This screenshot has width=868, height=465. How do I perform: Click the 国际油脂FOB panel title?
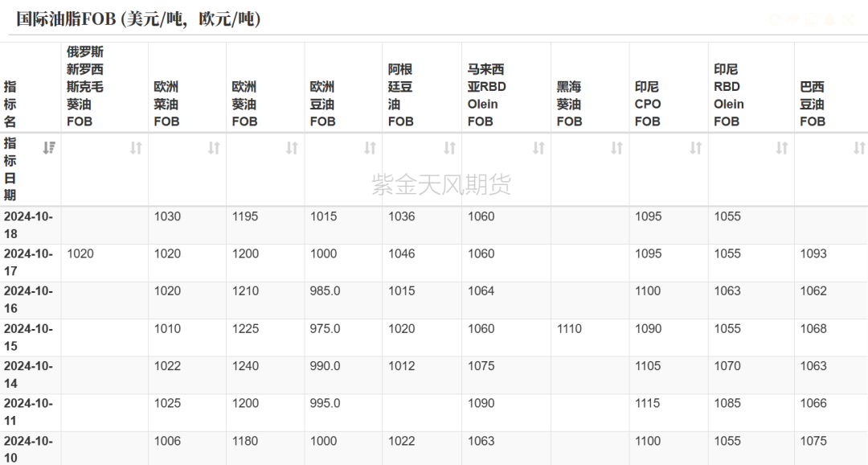[138, 19]
